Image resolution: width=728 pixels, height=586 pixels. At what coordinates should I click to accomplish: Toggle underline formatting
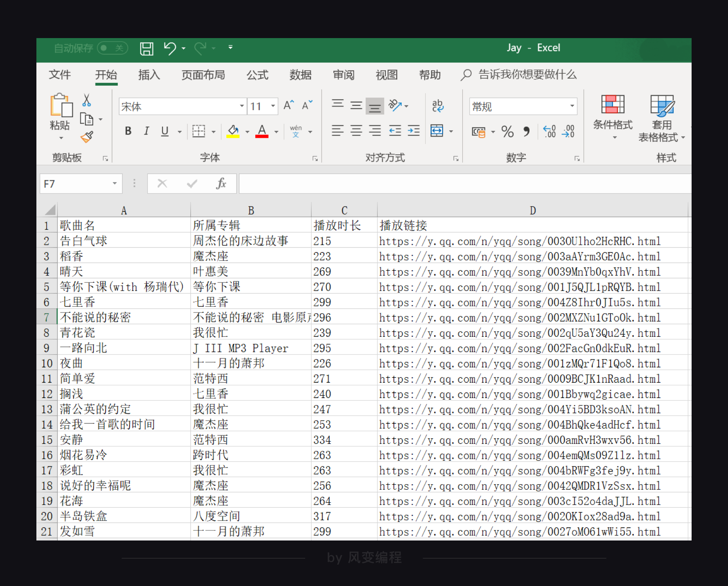point(165,131)
